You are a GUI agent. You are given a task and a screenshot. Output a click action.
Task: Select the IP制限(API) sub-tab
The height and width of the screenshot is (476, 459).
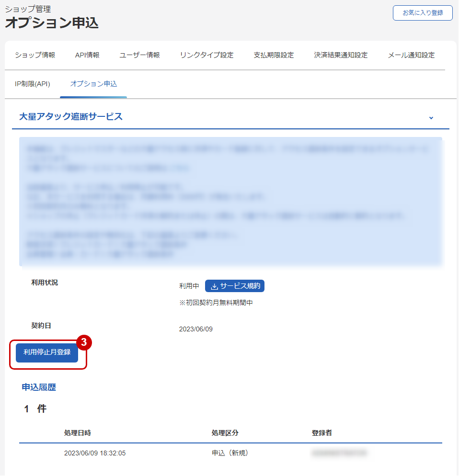click(32, 82)
